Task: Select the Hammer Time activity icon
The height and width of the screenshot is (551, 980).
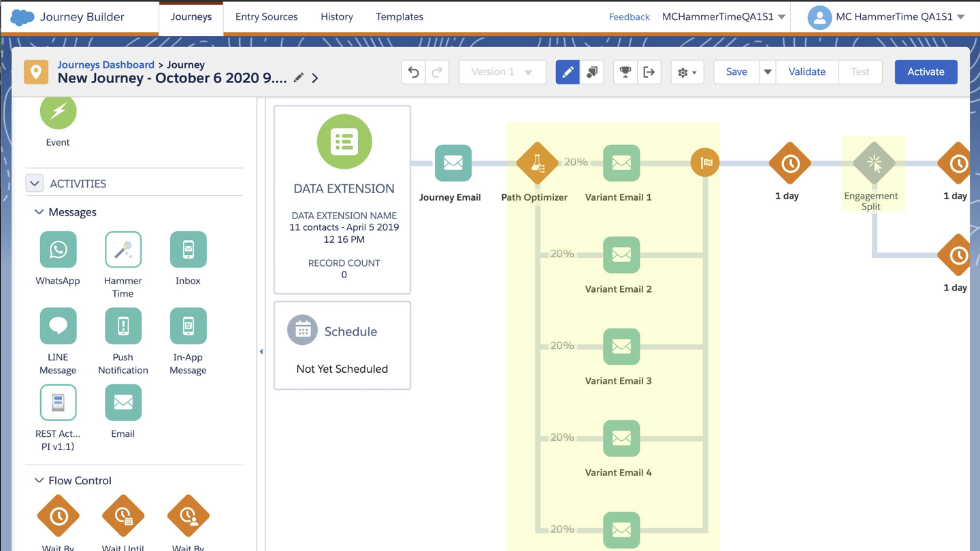Action: pyautogui.click(x=123, y=250)
